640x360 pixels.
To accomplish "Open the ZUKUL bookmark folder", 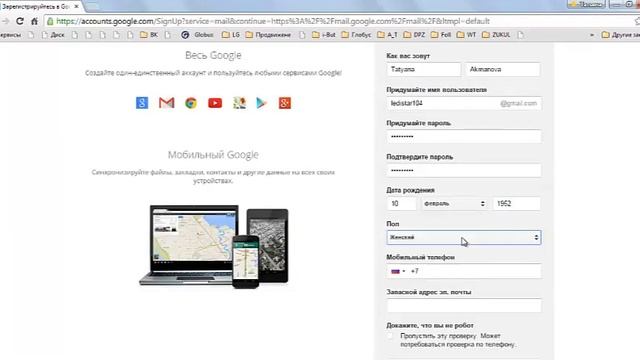I will pos(496,35).
